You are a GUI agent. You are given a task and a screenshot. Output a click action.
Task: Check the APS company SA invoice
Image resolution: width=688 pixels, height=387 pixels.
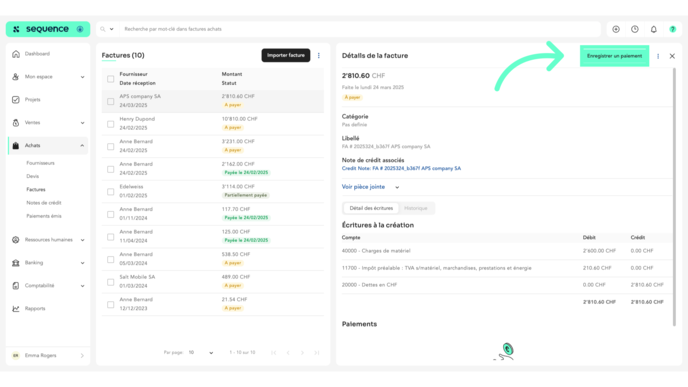point(111,101)
